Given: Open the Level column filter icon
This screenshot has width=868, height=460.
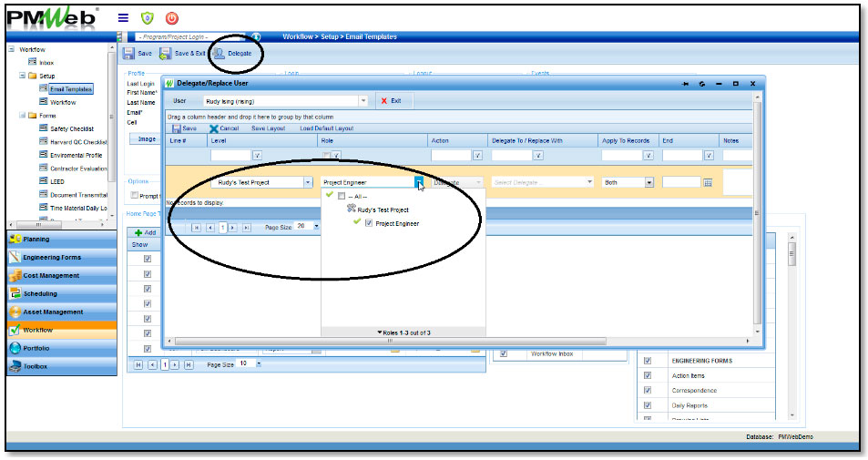Looking at the screenshot, I should pos(257,156).
